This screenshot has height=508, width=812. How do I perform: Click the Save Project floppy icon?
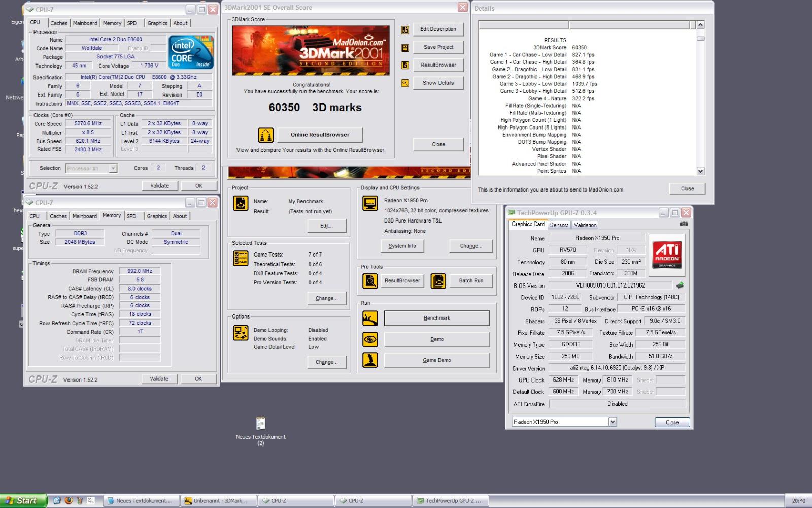[405, 48]
